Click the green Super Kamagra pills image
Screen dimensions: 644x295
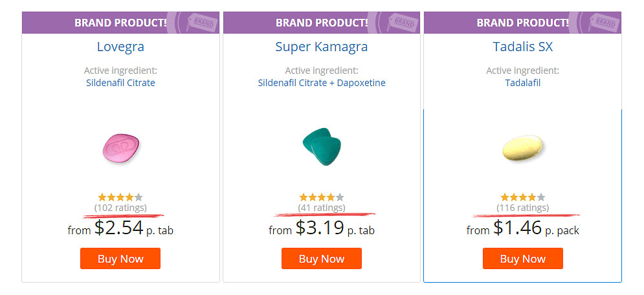coord(322,146)
